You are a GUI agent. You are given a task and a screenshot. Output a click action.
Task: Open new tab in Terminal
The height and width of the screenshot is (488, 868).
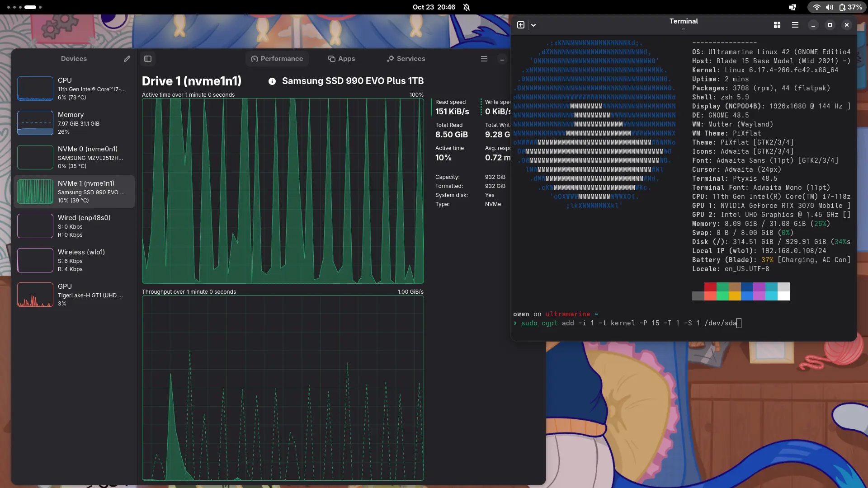click(521, 25)
